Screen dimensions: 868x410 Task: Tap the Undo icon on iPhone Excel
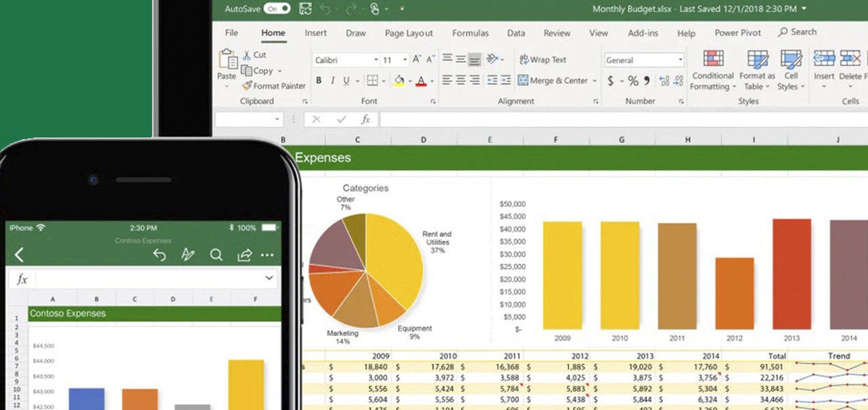[x=159, y=255]
